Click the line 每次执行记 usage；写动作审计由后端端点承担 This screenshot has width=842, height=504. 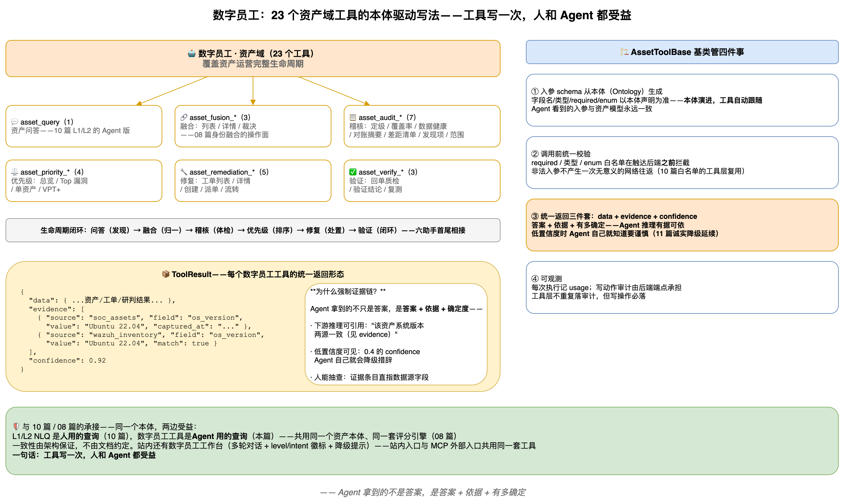[606, 287]
